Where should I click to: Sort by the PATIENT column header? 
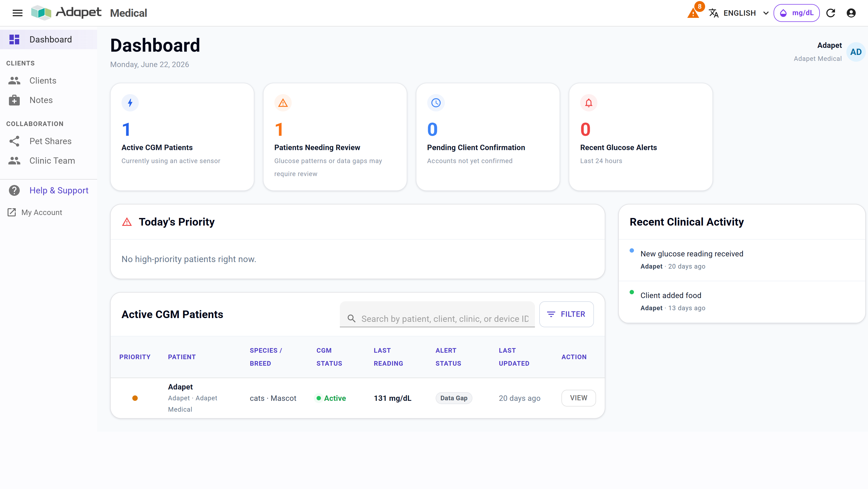pos(182,357)
